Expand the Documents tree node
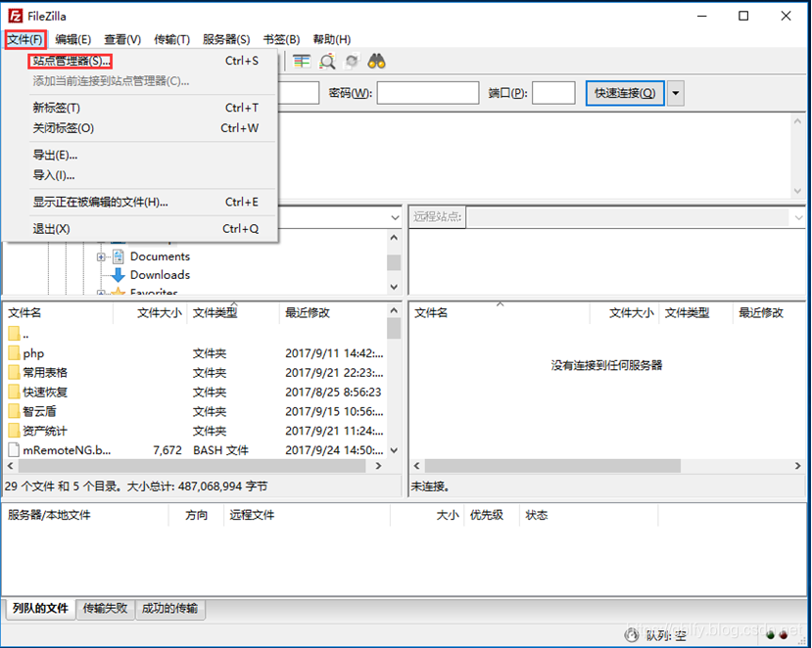The width and height of the screenshot is (812, 648). [x=101, y=256]
